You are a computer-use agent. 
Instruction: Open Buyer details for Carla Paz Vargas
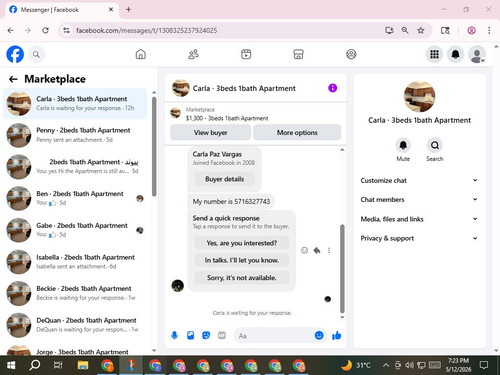coord(224,179)
